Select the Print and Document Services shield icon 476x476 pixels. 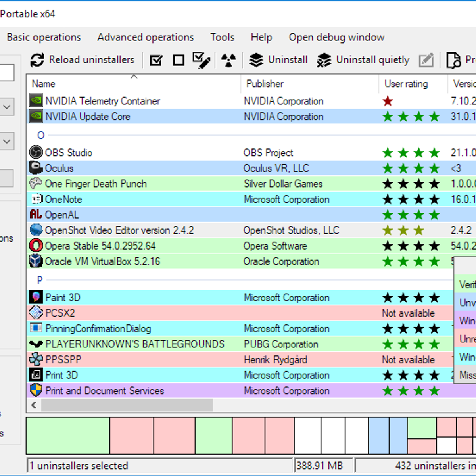(x=36, y=390)
